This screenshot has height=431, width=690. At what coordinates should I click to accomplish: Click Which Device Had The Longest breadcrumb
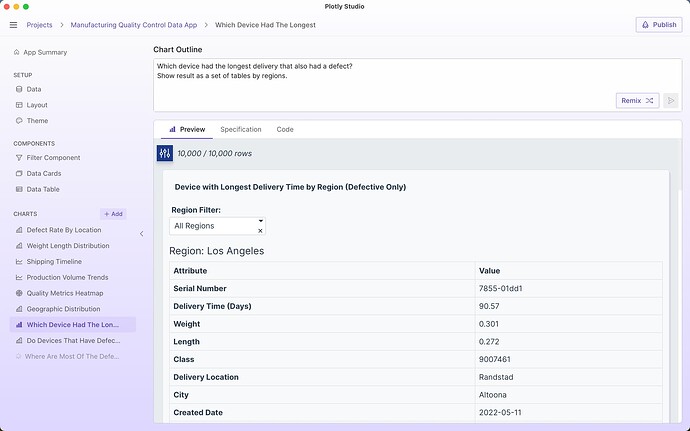tap(265, 25)
